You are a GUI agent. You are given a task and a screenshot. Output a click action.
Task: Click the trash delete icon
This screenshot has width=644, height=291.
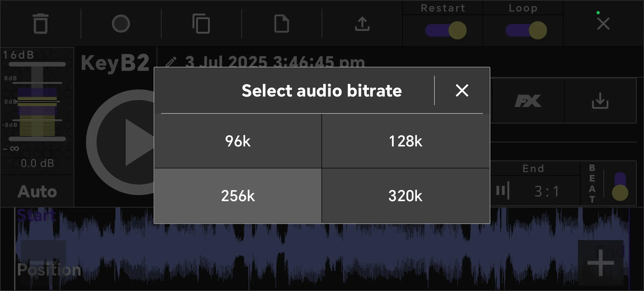[40, 24]
